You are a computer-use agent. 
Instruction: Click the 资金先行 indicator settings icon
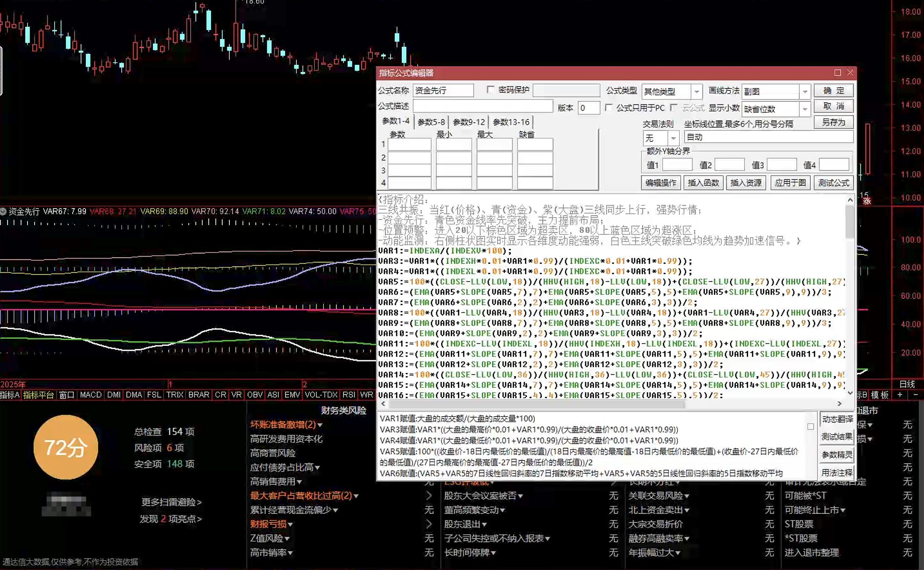[3, 211]
